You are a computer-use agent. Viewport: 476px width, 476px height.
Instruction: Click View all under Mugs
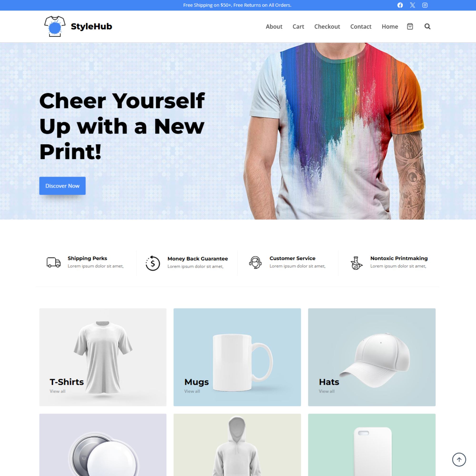click(192, 391)
